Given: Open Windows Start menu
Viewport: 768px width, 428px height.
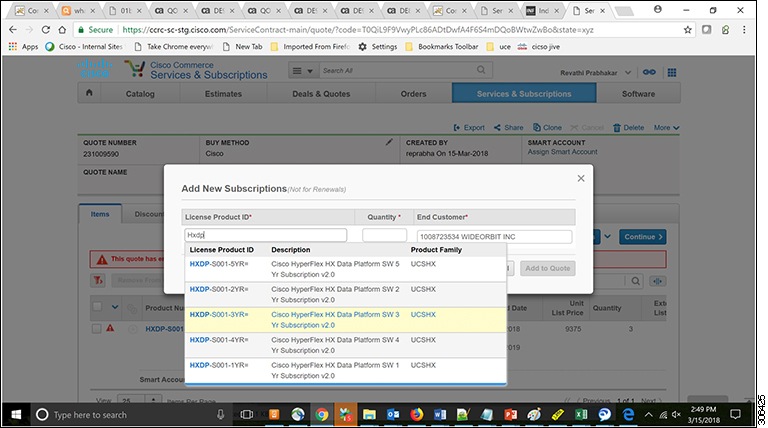Looking at the screenshot, I should (x=16, y=414).
